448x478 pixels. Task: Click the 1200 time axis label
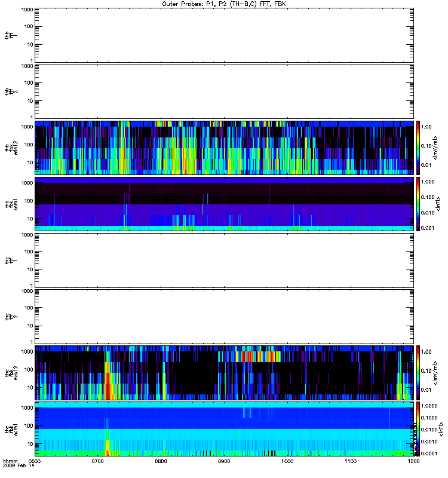413,461
